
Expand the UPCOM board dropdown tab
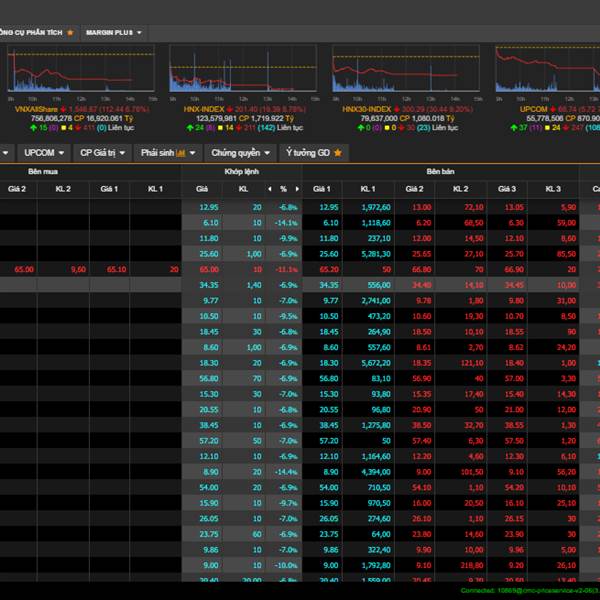point(44,153)
